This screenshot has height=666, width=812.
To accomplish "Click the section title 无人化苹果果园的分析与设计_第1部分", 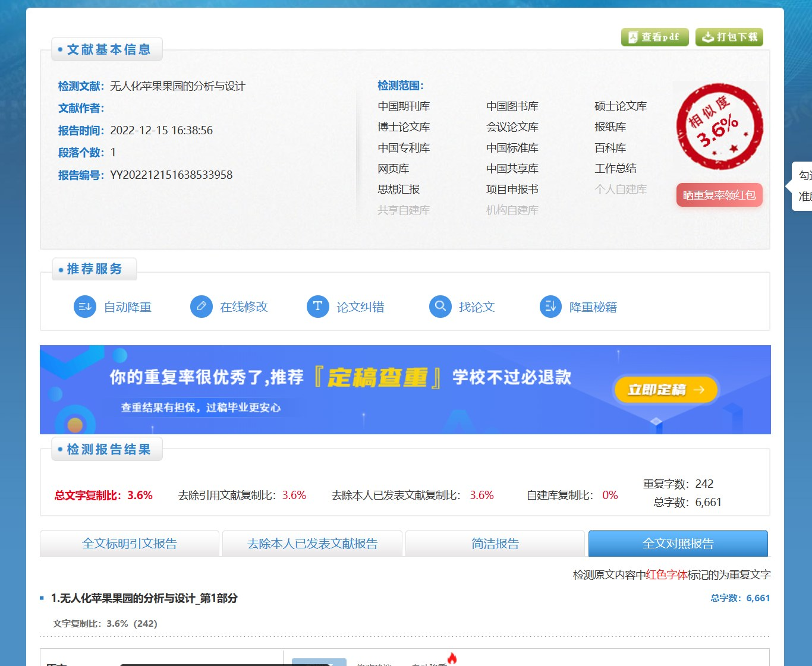I will click(x=144, y=598).
